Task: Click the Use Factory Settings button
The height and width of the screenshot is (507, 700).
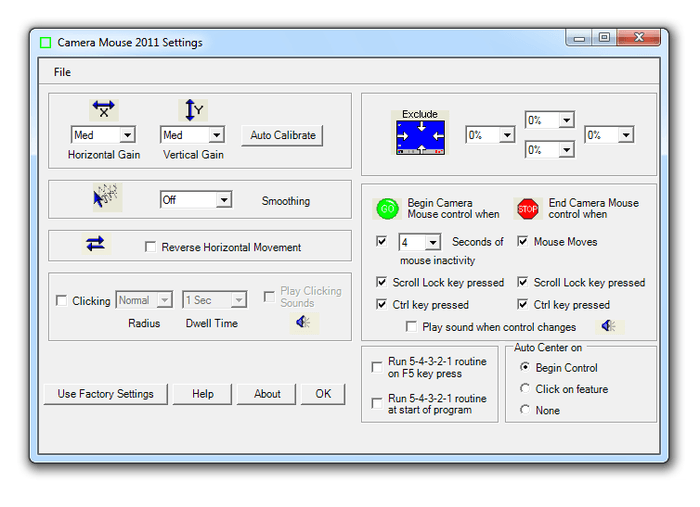Action: click(x=105, y=394)
